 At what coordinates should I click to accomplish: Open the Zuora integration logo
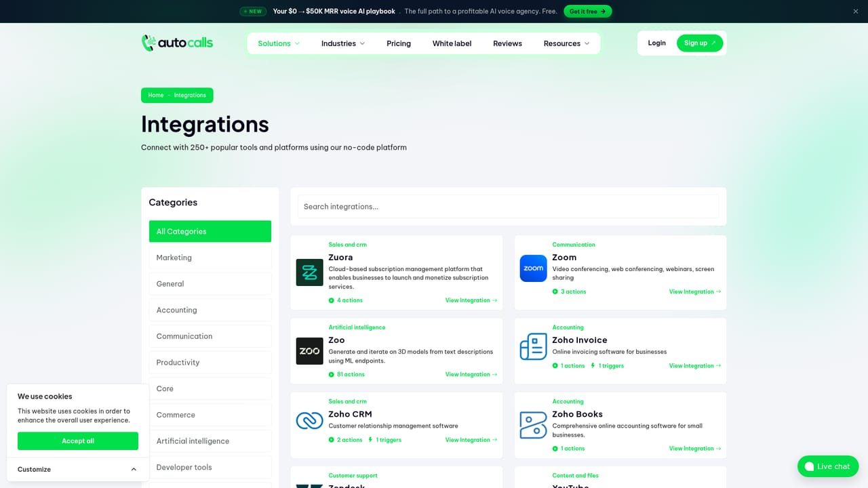point(310,272)
